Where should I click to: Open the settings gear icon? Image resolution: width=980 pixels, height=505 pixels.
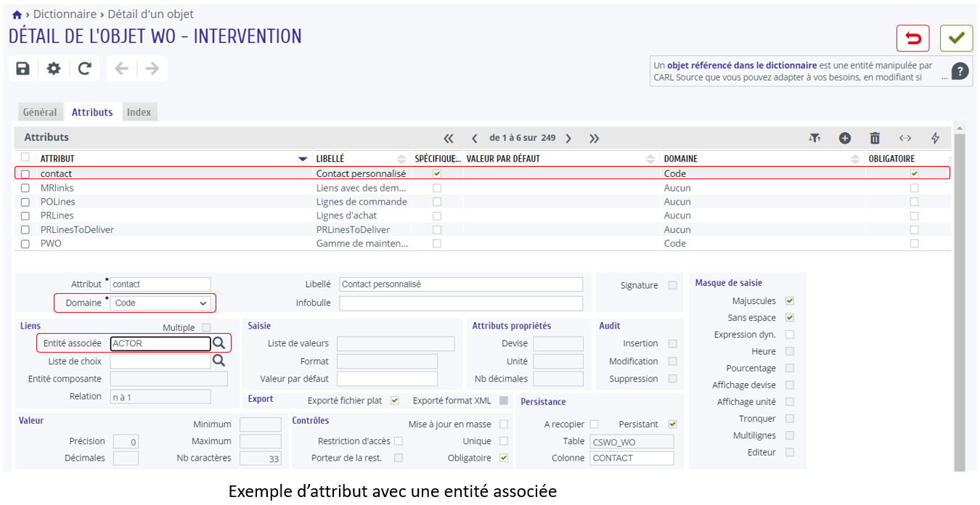pos(54,68)
